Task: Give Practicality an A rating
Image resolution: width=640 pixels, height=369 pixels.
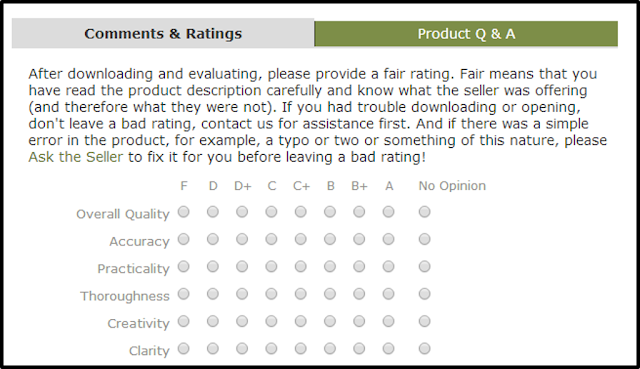Action: point(389,267)
